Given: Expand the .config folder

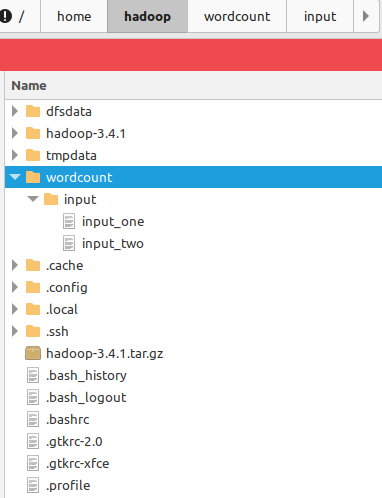Looking at the screenshot, I should coord(14,287).
